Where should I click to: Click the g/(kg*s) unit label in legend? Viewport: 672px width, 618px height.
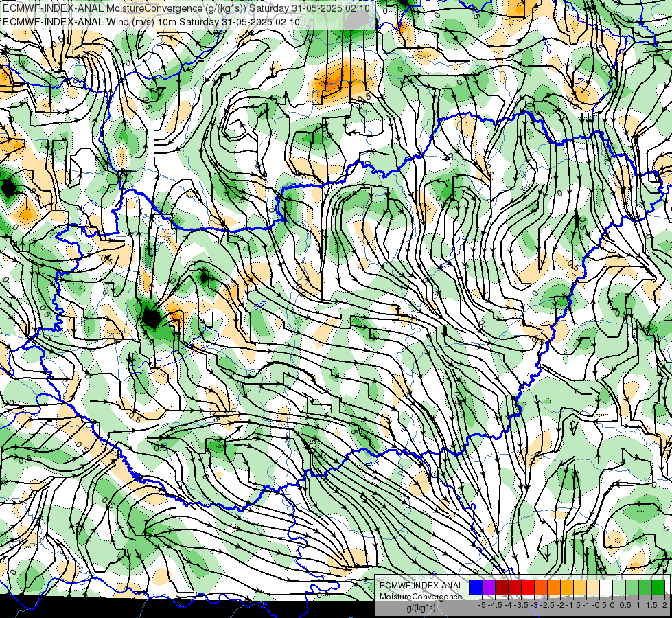pos(421,608)
